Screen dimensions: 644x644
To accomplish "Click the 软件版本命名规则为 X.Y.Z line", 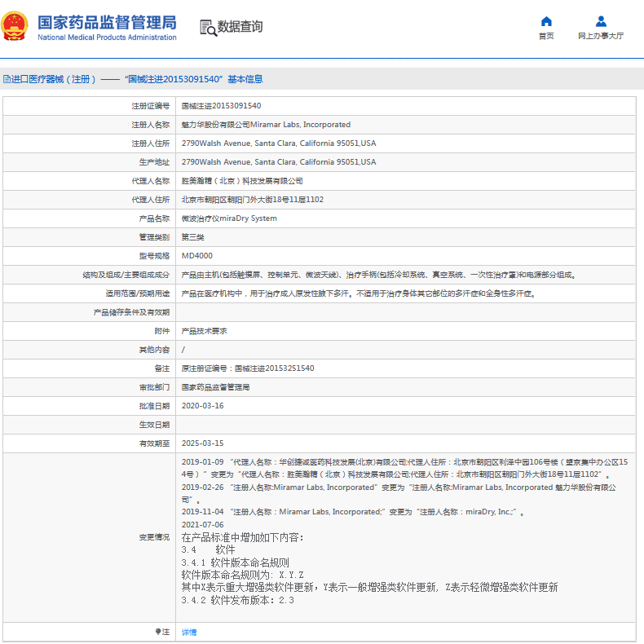I will point(243,575).
